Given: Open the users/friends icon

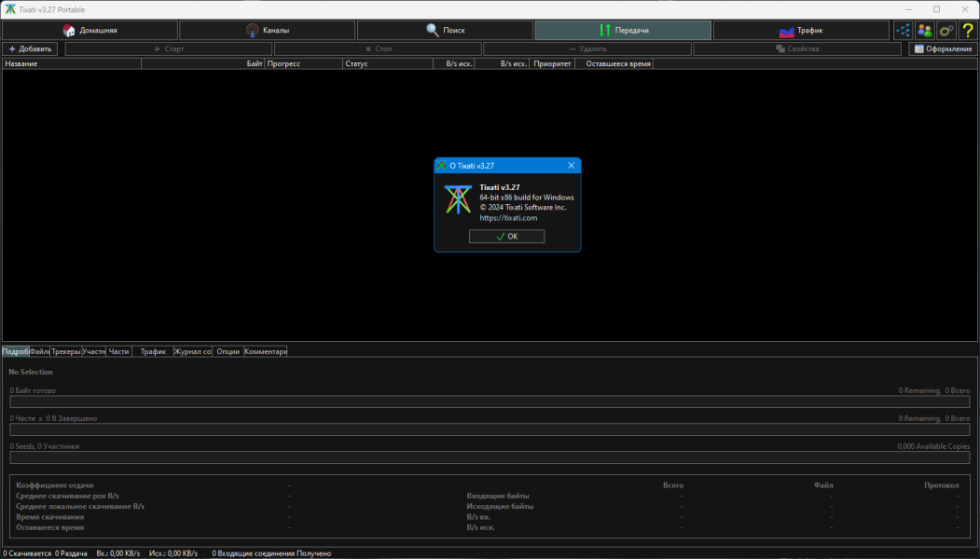Looking at the screenshot, I should pos(925,30).
